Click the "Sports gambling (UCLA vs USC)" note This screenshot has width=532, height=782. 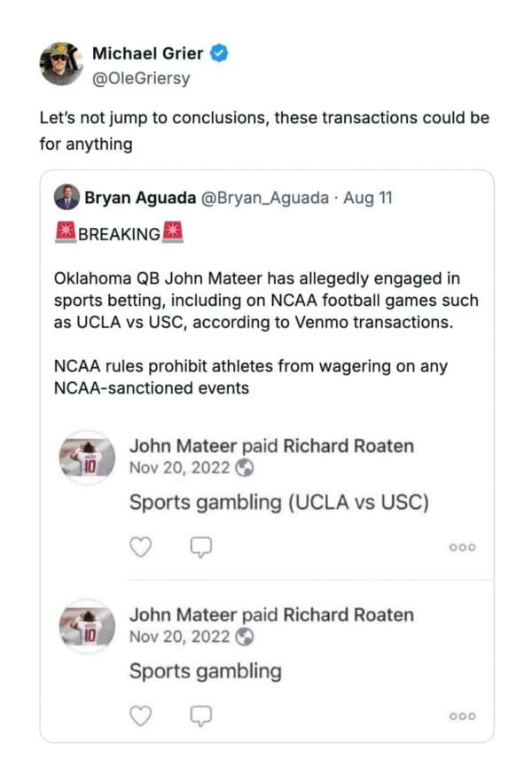click(279, 503)
